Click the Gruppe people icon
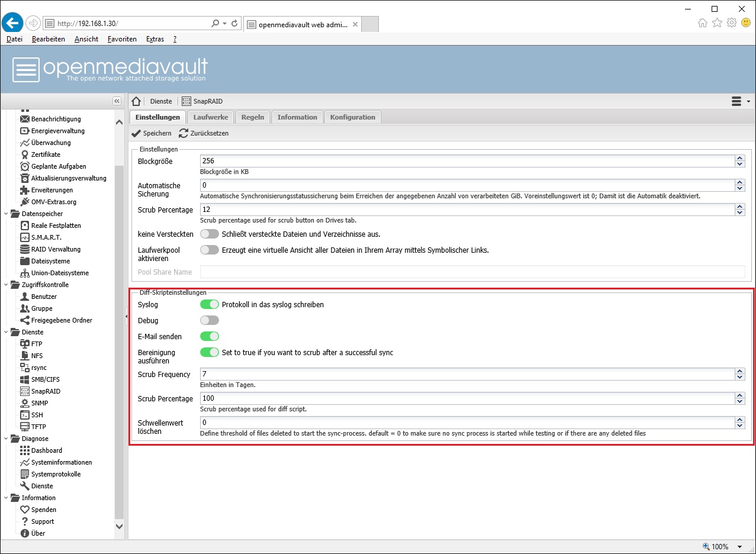This screenshot has height=554, width=756. 25,308
